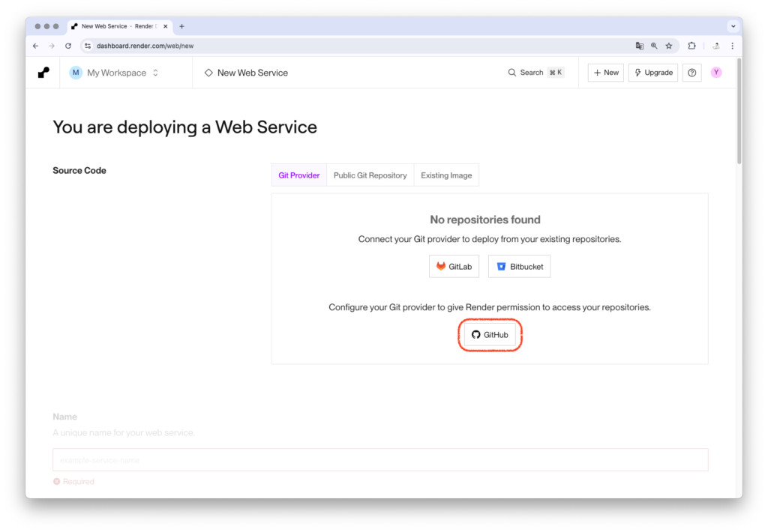
Task: Click the M workspace avatar
Action: [x=76, y=73]
